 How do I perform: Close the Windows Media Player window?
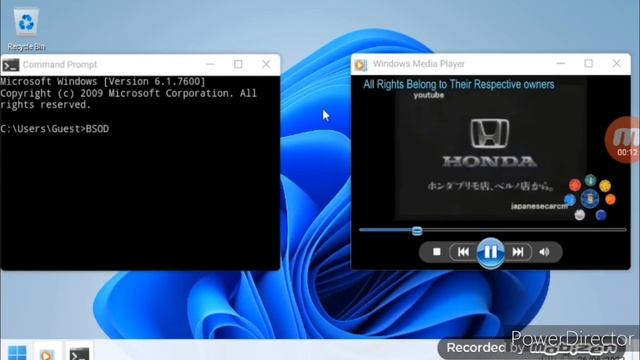[616, 63]
